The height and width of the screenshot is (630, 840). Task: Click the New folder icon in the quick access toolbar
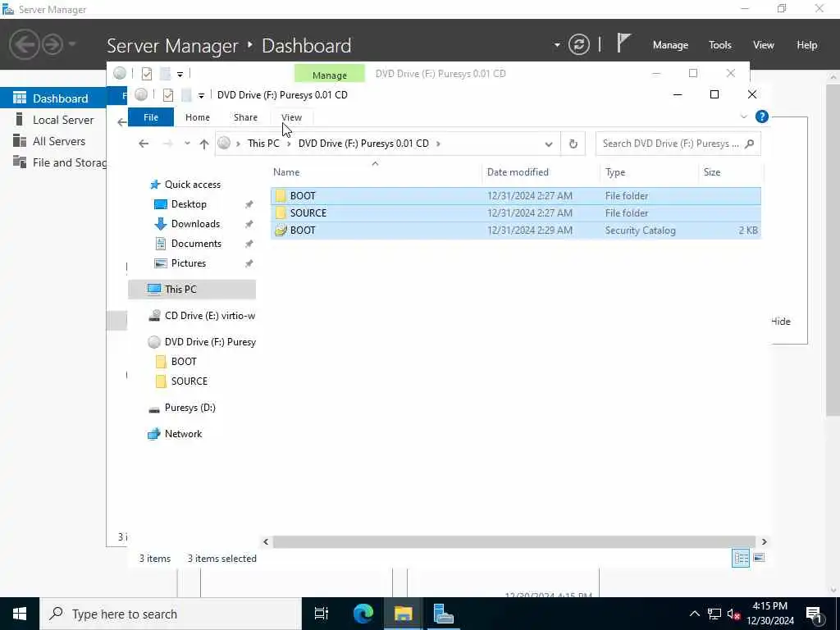[x=186, y=95]
